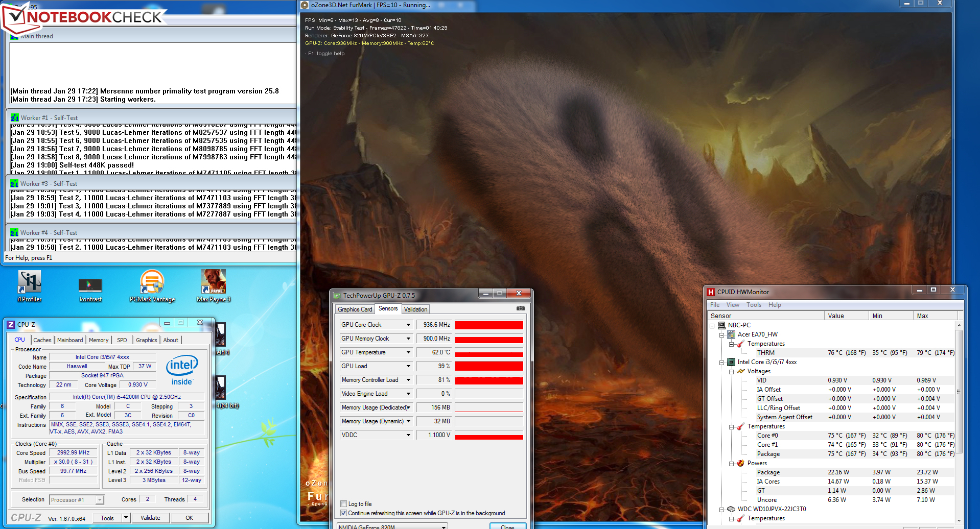Open the Video Engine Load dropdown
Image resolution: width=980 pixels, height=529 pixels.
[x=408, y=394]
